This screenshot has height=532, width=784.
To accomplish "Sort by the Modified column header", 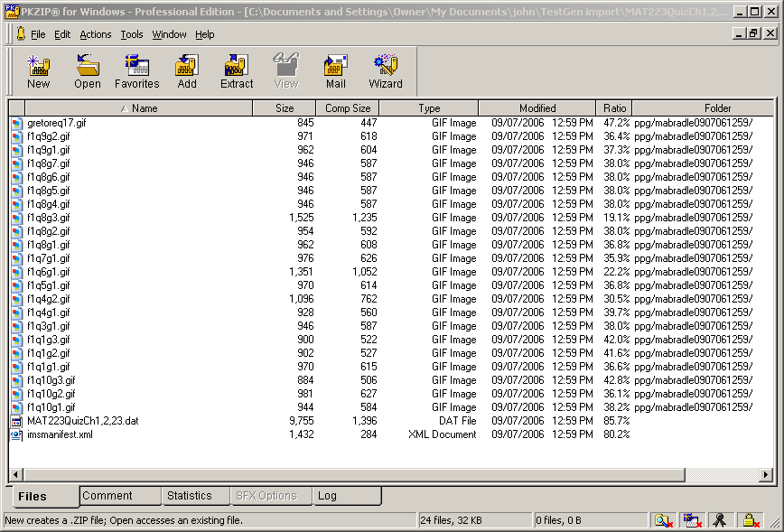I will click(x=537, y=108).
